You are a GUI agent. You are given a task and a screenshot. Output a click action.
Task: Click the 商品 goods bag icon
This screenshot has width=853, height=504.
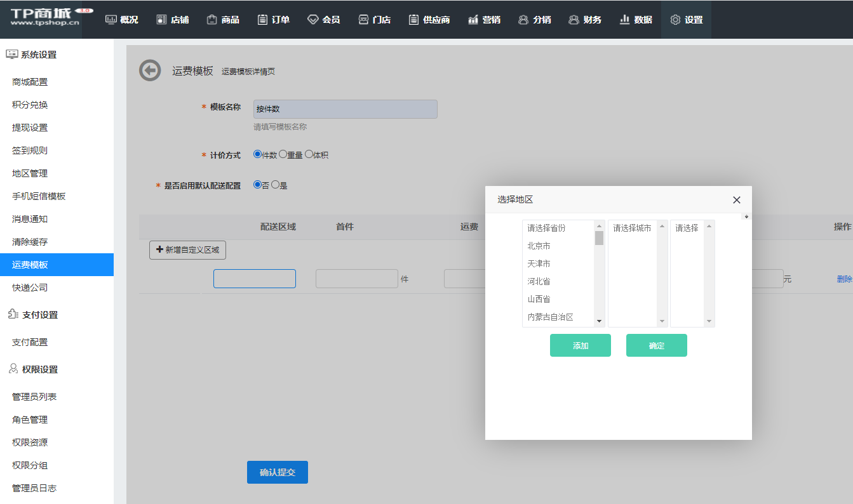tap(212, 20)
